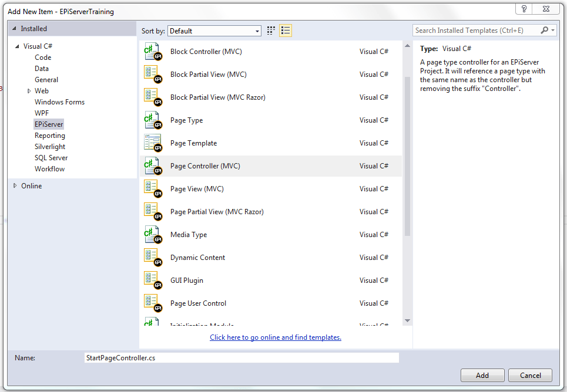Screen dimensions: 567x392
Task: Select the Workflow category
Action: pyautogui.click(x=49, y=169)
